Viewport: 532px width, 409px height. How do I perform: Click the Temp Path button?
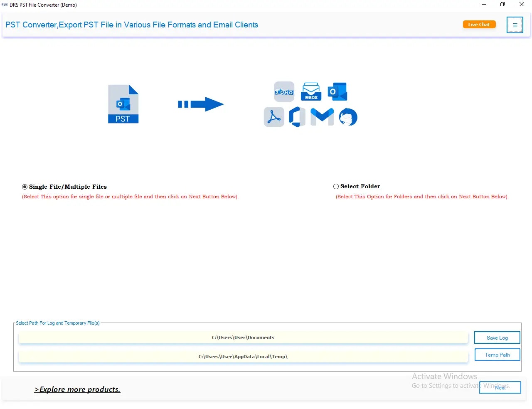497,355
